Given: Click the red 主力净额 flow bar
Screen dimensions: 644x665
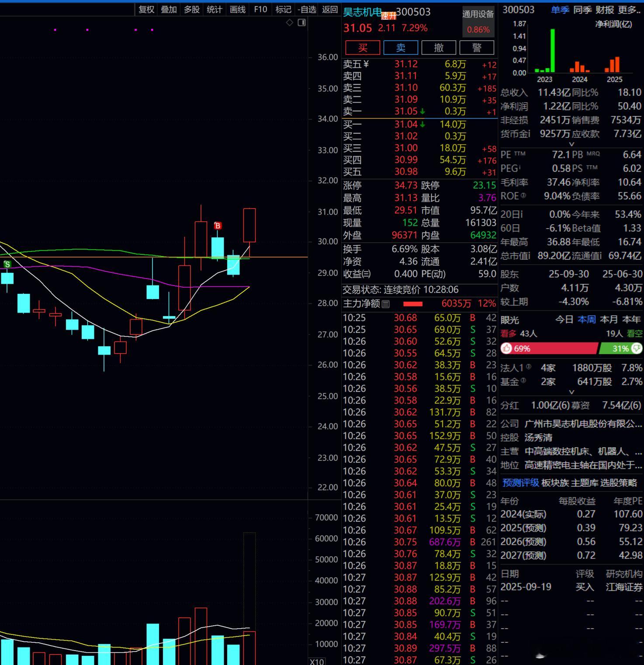Looking at the screenshot, I should tap(413, 304).
